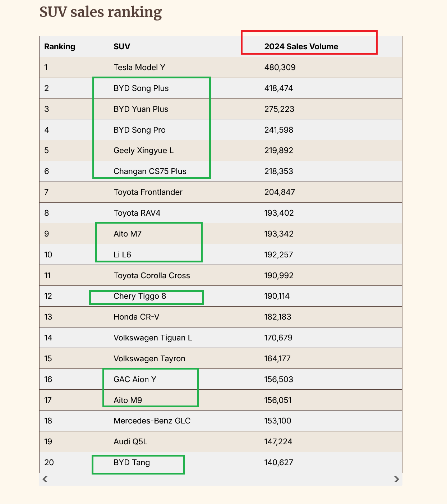
Task: Click the Chery Tiggo 8 cell
Action: tap(140, 296)
